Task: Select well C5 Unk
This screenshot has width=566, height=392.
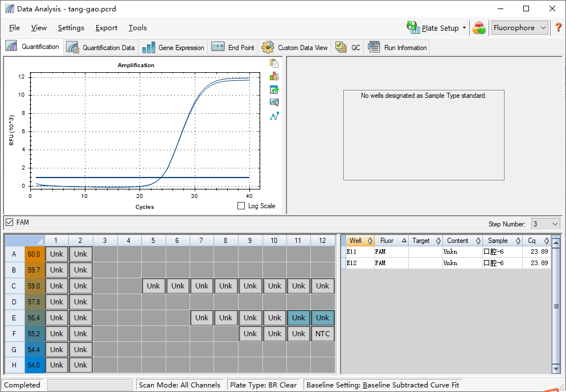Action: [153, 286]
